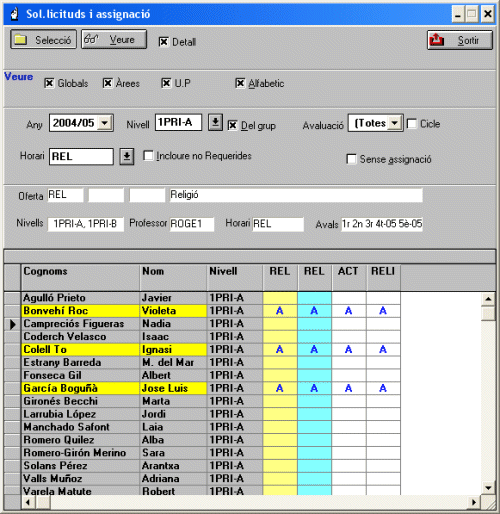Click the ACT column header

click(349, 277)
